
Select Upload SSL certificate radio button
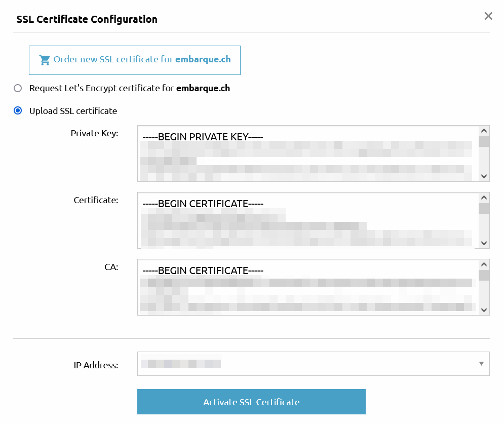coord(18,110)
